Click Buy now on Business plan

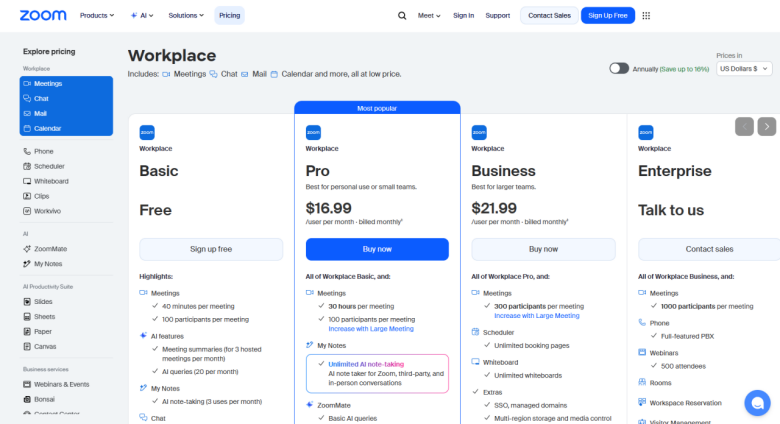pos(543,249)
